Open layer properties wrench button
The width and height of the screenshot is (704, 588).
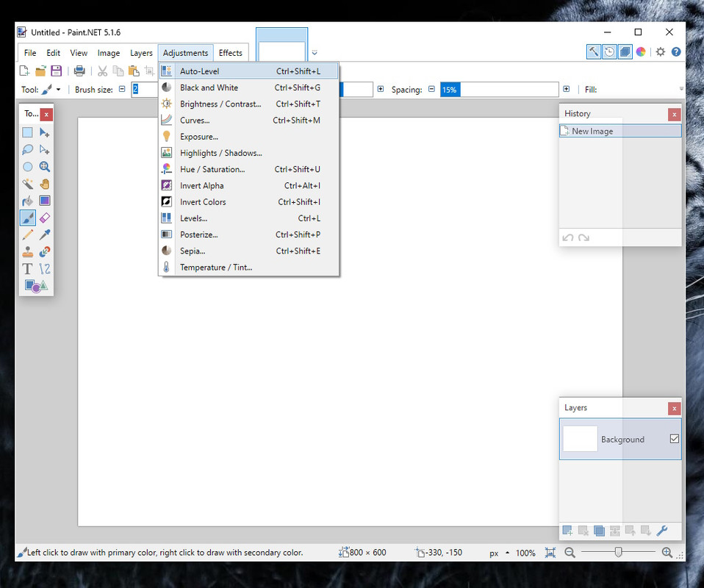pyautogui.click(x=662, y=531)
